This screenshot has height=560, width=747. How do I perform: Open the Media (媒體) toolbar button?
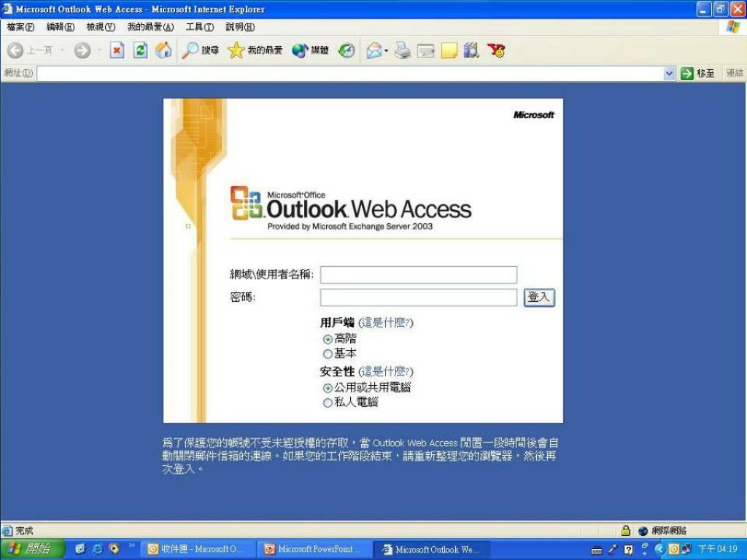click(310, 50)
